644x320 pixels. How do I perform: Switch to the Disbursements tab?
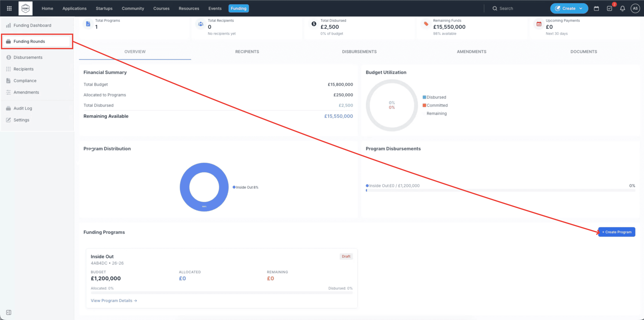pos(359,52)
